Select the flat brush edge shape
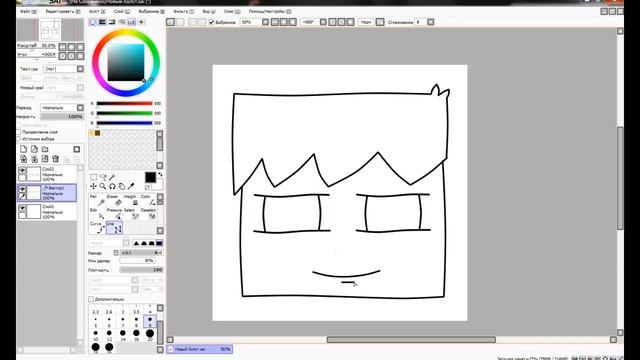The image size is (640, 360). [x=159, y=243]
